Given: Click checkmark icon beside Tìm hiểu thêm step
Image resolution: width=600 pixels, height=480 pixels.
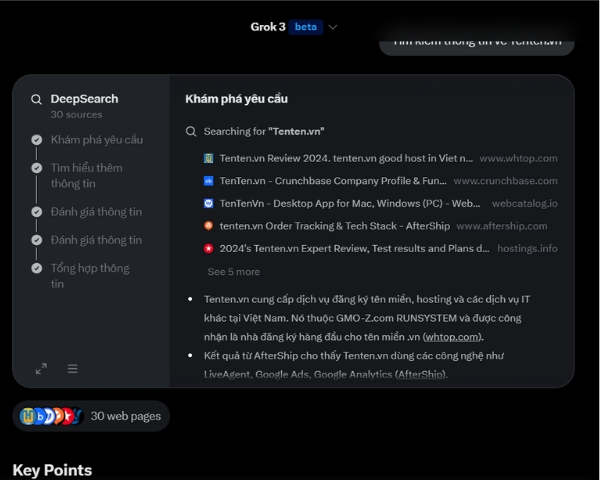Looking at the screenshot, I should [37, 168].
